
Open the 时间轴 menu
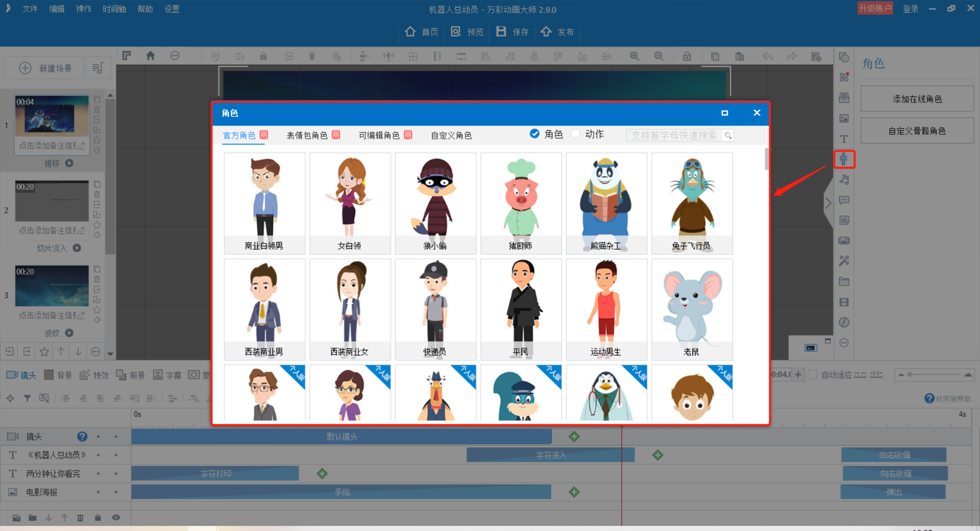point(114,9)
